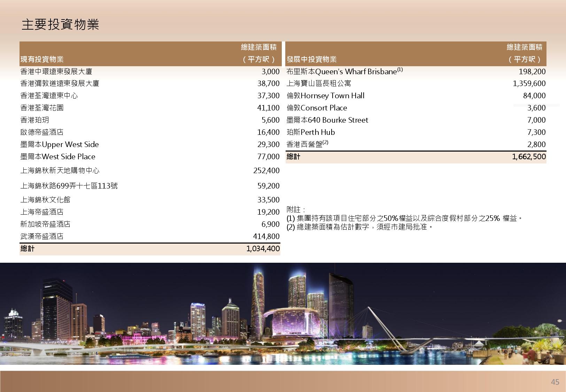Click the 香港西營盤 entry with footnote 2
Viewport: 566px width, 392px height.
click(307, 144)
